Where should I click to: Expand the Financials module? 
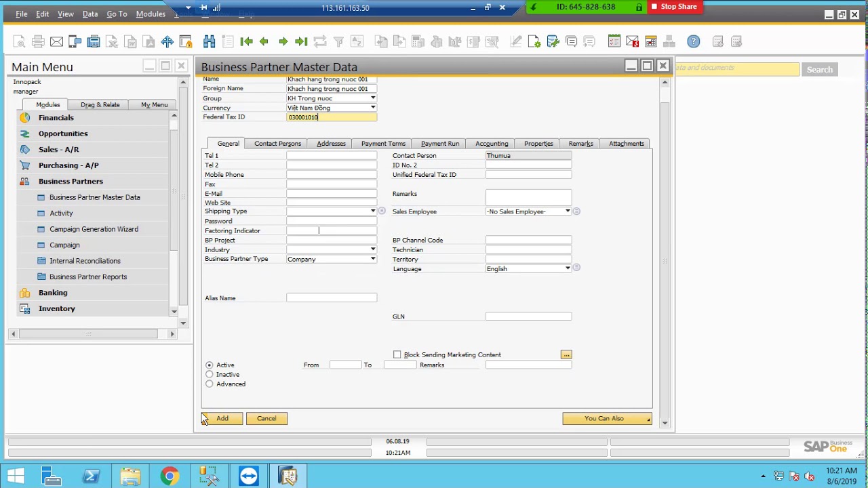[x=56, y=117]
